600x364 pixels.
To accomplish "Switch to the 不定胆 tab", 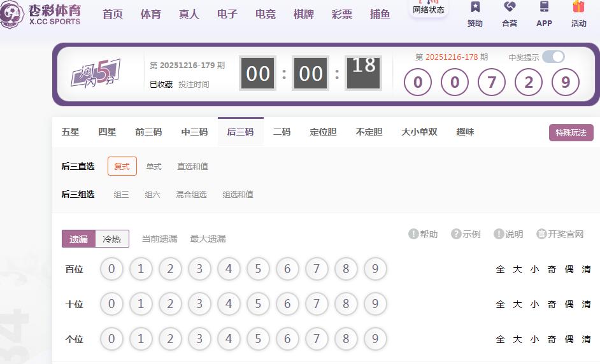I will [369, 132].
